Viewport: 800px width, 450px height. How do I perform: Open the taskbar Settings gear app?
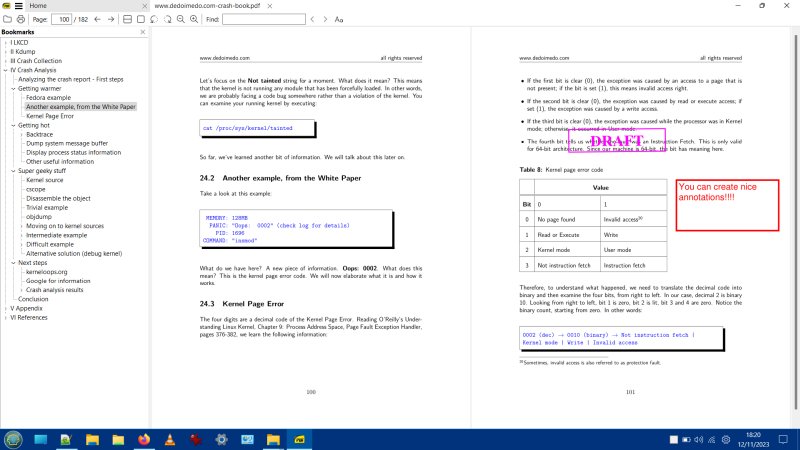point(221,439)
